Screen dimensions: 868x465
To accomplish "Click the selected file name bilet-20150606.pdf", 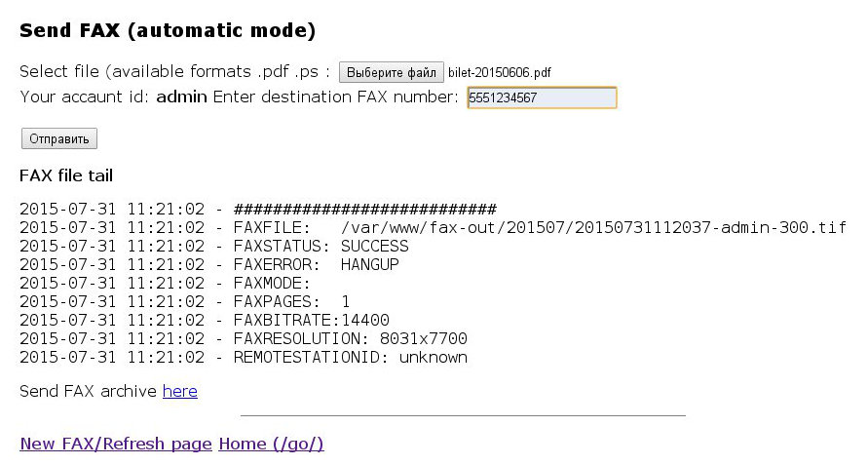I will (x=500, y=73).
